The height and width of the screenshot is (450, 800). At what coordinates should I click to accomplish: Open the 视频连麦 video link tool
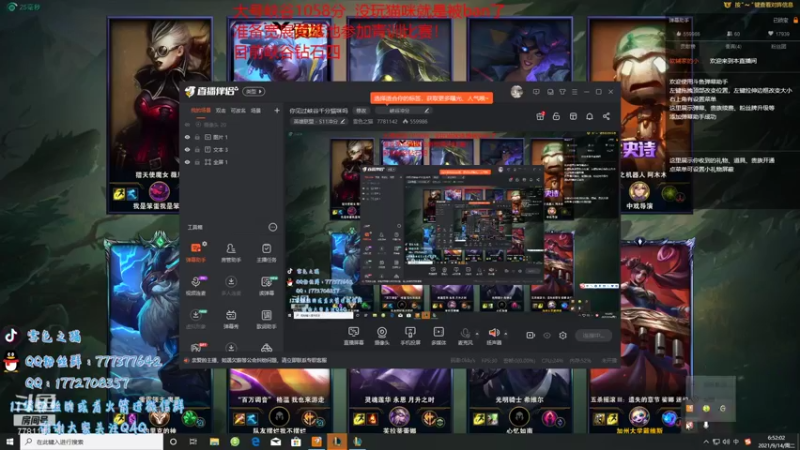click(x=196, y=286)
